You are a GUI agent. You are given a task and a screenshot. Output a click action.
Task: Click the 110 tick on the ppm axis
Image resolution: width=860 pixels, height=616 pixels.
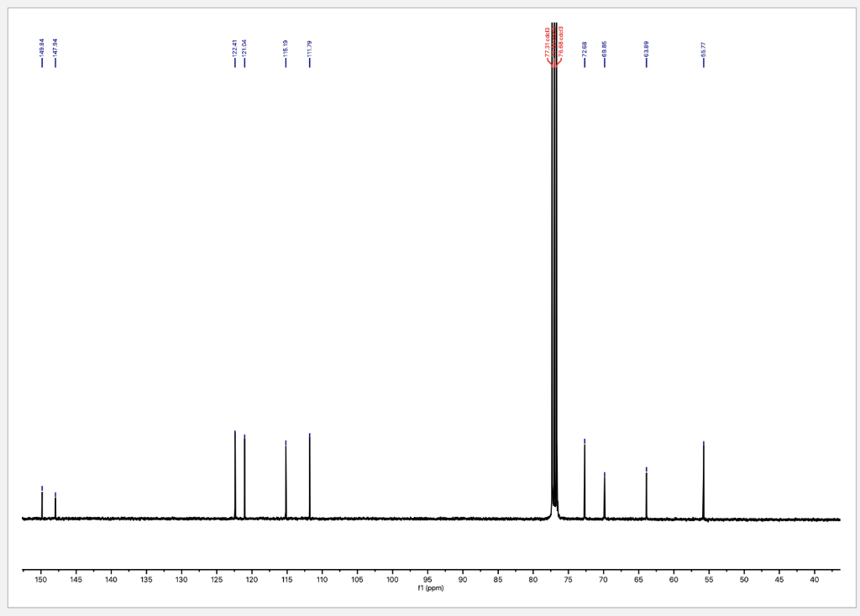322,579
